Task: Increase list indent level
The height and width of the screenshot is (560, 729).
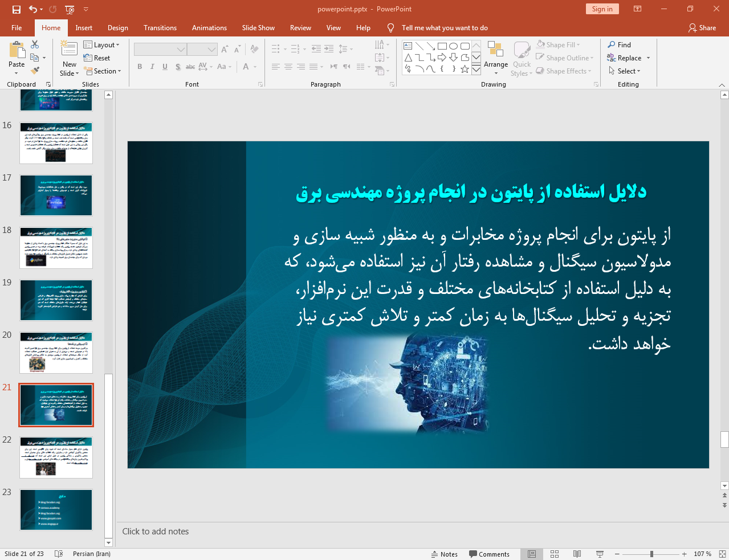Action: 329,49
